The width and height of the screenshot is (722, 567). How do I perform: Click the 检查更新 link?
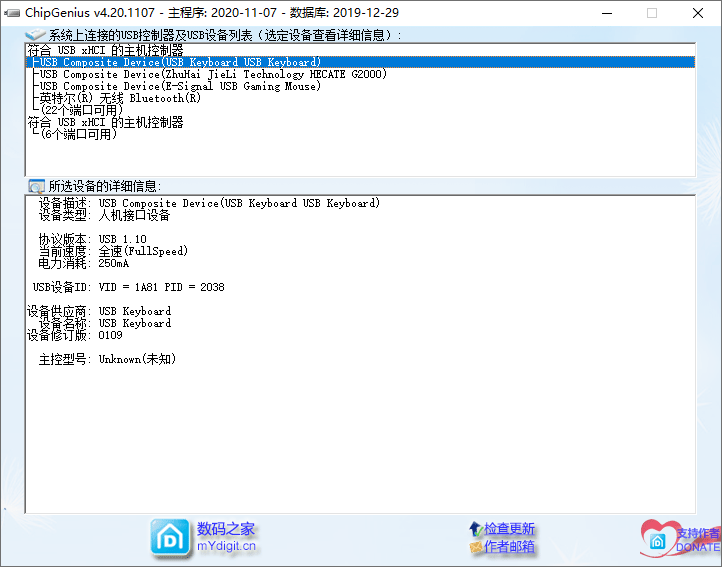pyautogui.click(x=509, y=529)
